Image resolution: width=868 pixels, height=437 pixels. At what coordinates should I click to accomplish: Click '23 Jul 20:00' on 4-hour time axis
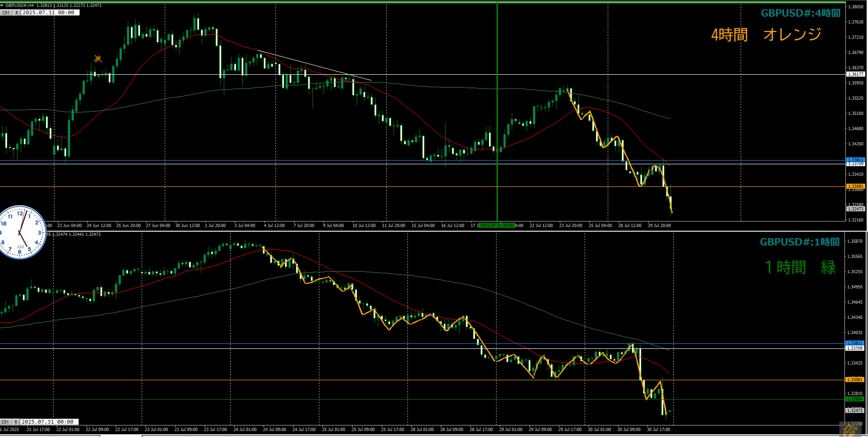click(571, 226)
